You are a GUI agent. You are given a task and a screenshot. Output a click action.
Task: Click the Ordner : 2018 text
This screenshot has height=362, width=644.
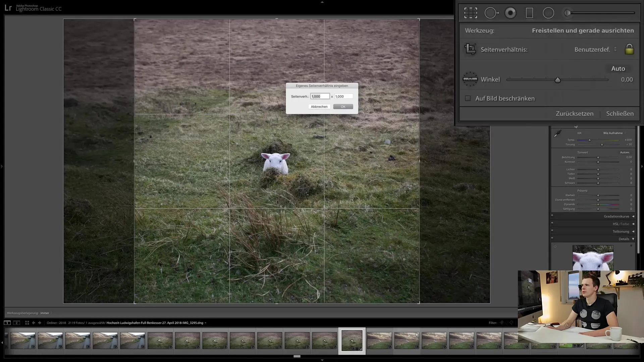[x=56, y=323]
